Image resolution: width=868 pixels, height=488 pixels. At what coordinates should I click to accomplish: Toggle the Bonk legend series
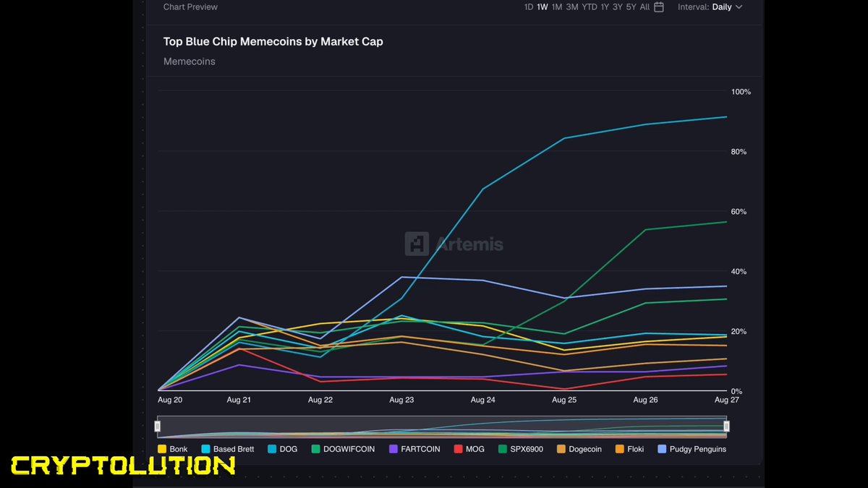coord(173,449)
